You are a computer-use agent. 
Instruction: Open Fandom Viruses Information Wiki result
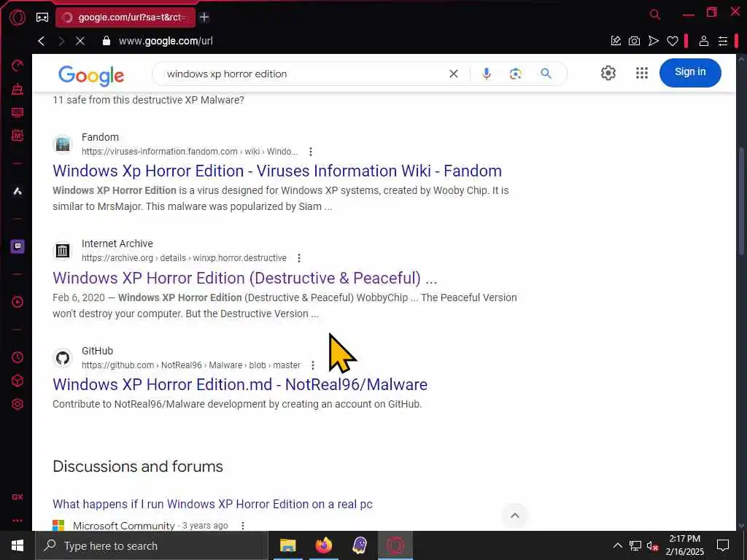click(x=276, y=171)
